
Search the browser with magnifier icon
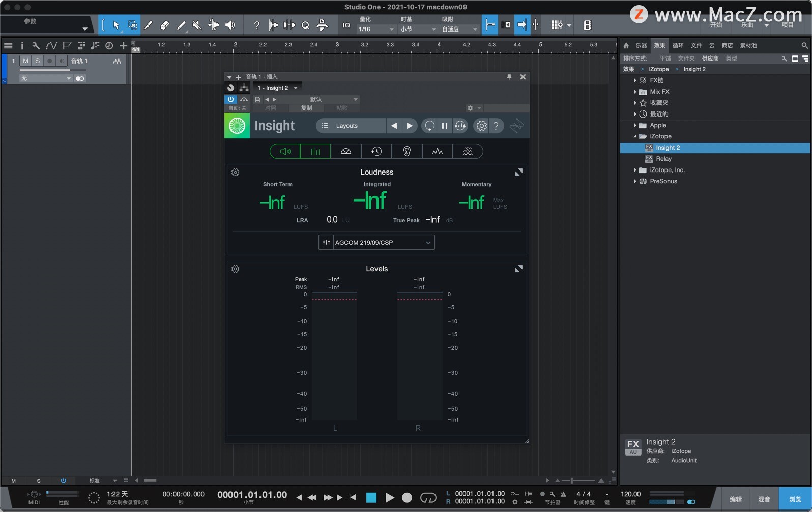tap(804, 45)
